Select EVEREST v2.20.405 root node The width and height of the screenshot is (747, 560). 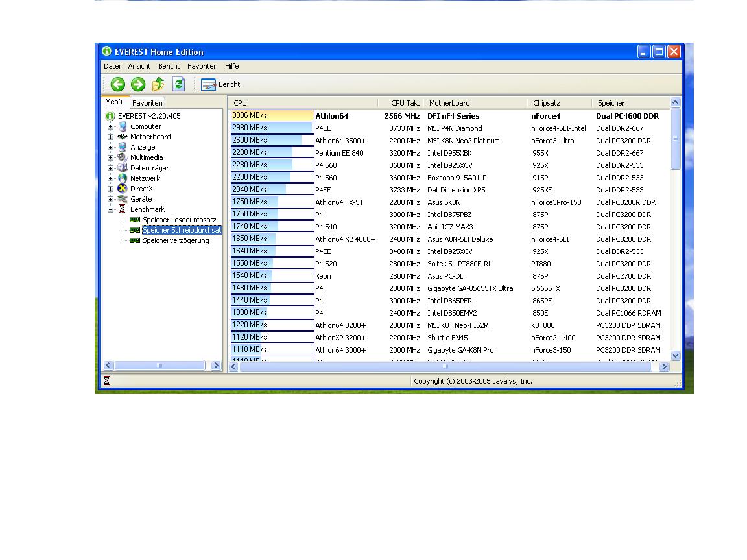(149, 116)
